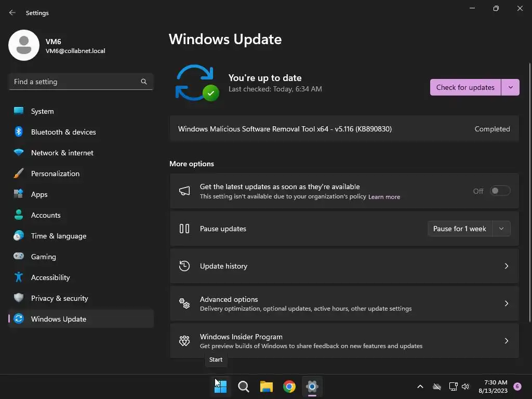The width and height of the screenshot is (532, 399).
Task: Expand Pause for 1 week dropdown arrow
Action: click(x=501, y=229)
